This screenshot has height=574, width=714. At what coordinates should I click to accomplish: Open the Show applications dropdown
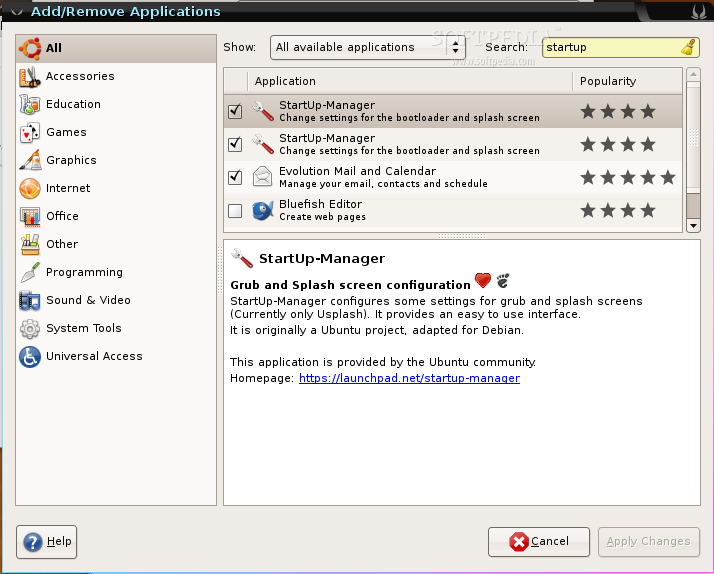coord(367,47)
